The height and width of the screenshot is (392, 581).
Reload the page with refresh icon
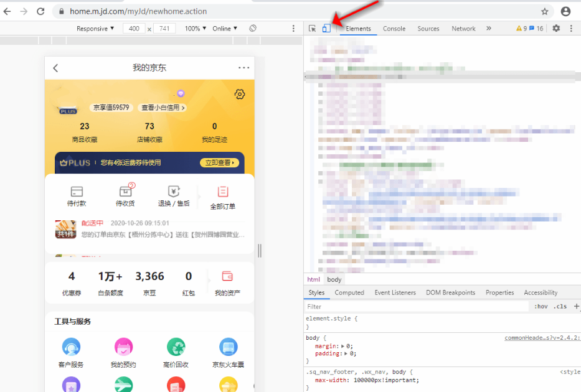(40, 11)
